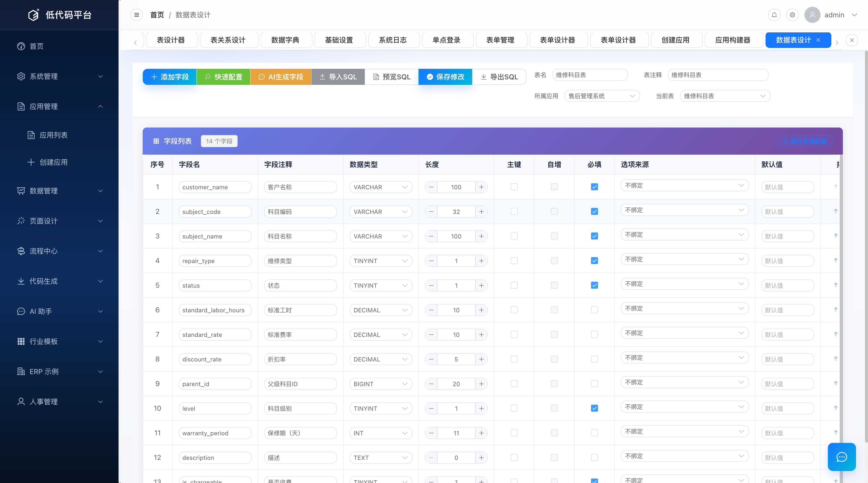Decrease subject_code length with minus

click(431, 212)
